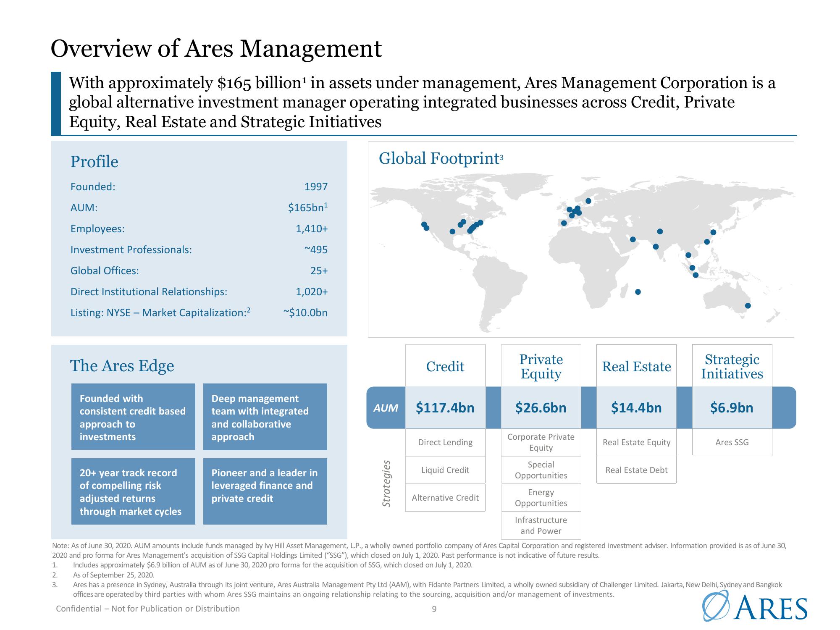The image size is (840, 630).
Task: Click the Real Estate Equity cell
Action: [x=636, y=442]
